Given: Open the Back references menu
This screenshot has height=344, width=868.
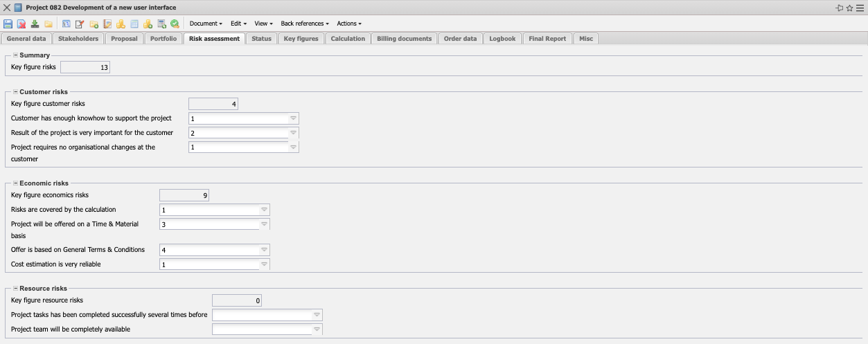Looking at the screenshot, I should (x=305, y=24).
